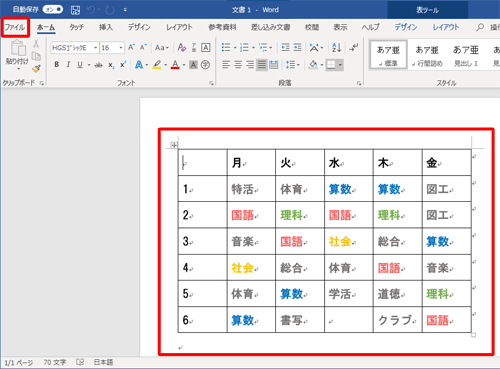500x369 pixels.
Task: Click the Cut scissors icon
Action: coord(36,44)
